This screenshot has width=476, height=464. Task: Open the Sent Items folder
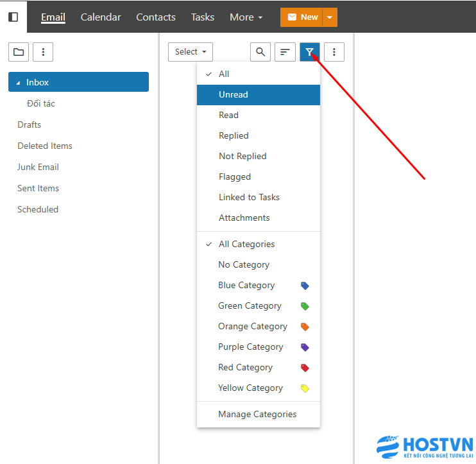[38, 189]
